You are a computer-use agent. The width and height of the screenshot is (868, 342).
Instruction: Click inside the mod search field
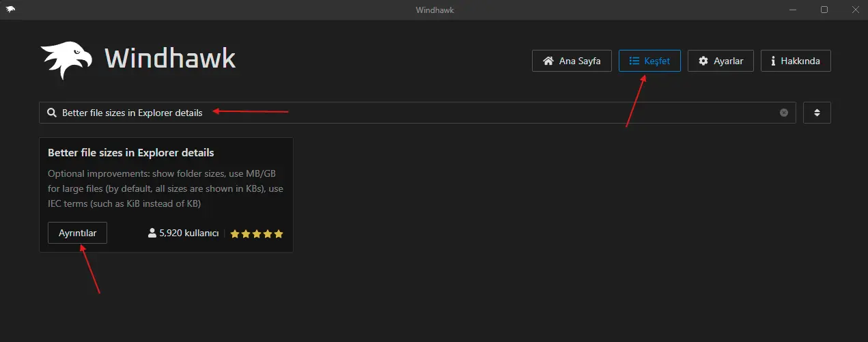click(x=417, y=113)
